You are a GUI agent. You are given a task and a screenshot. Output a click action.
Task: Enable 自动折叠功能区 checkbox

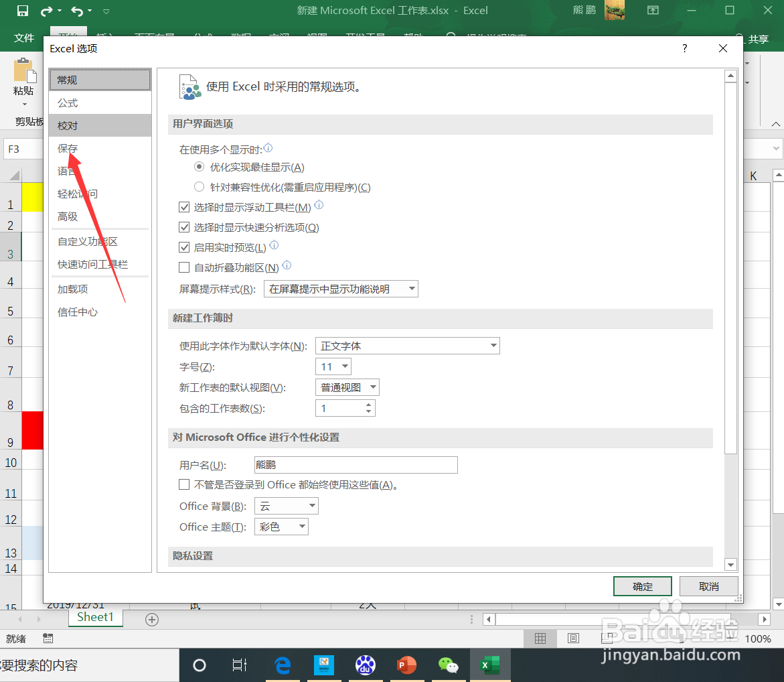click(184, 267)
